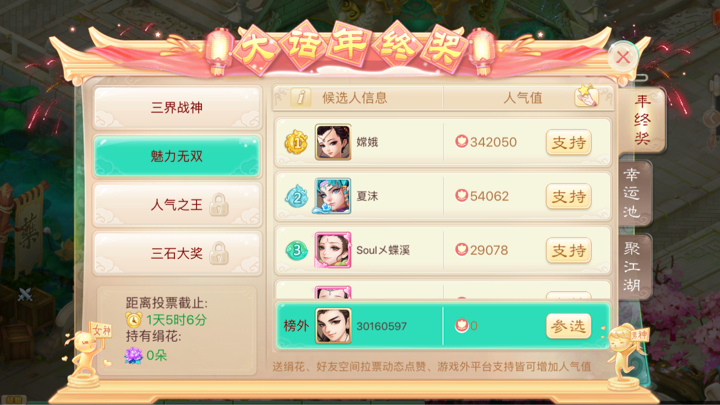Click 参选 to join the election
The width and height of the screenshot is (720, 405).
pos(568,326)
